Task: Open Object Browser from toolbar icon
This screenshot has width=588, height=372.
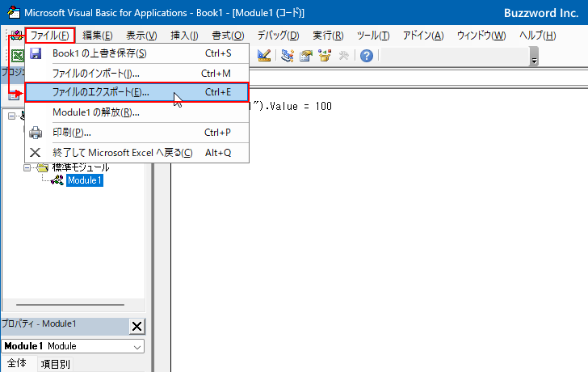Action: click(x=325, y=56)
